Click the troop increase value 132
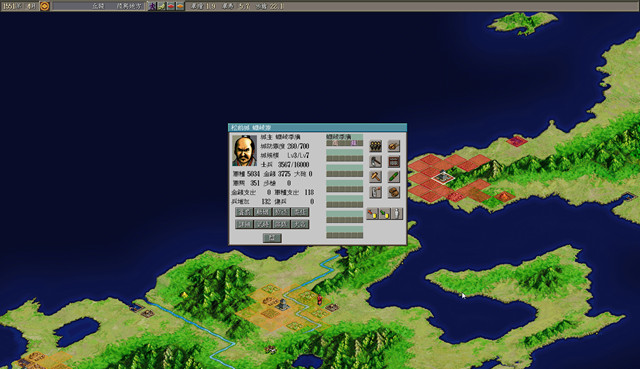Viewport: 640px width, 369px height. click(x=266, y=201)
